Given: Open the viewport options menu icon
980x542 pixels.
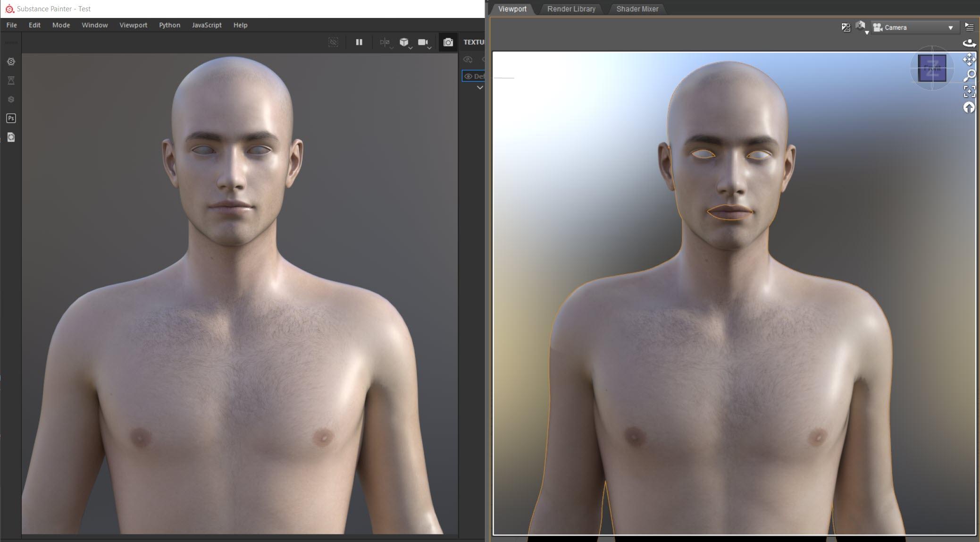Looking at the screenshot, I should (969, 27).
